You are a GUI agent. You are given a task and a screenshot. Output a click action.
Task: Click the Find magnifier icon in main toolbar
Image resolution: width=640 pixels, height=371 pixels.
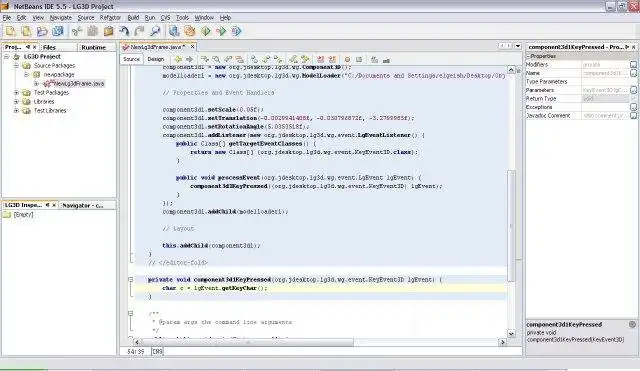(155, 31)
